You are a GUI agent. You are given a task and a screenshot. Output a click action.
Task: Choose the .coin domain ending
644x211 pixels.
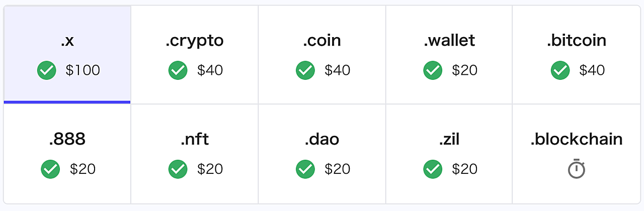pos(322,54)
